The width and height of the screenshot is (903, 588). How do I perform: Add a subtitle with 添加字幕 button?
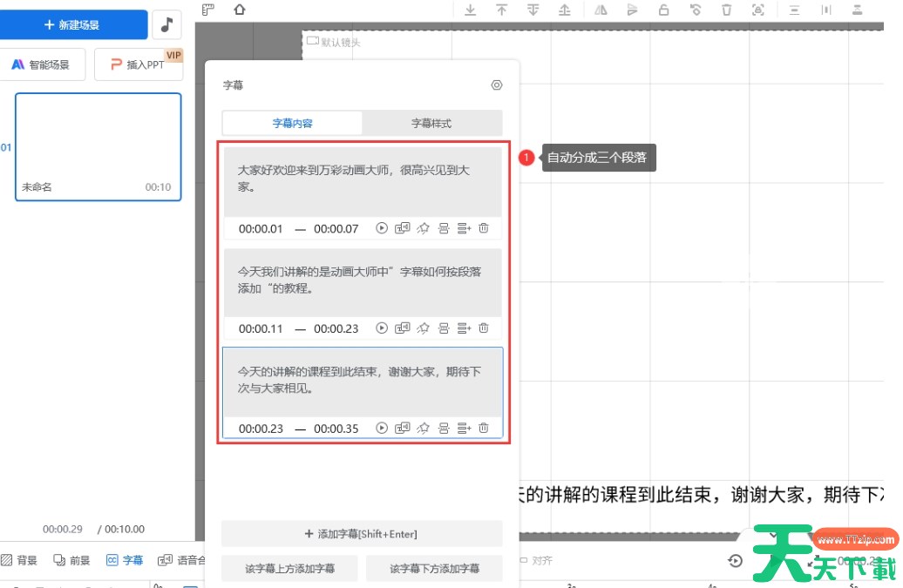(362, 533)
